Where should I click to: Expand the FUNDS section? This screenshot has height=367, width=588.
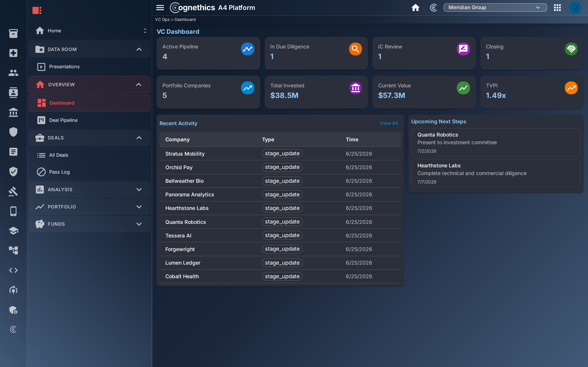(x=89, y=224)
